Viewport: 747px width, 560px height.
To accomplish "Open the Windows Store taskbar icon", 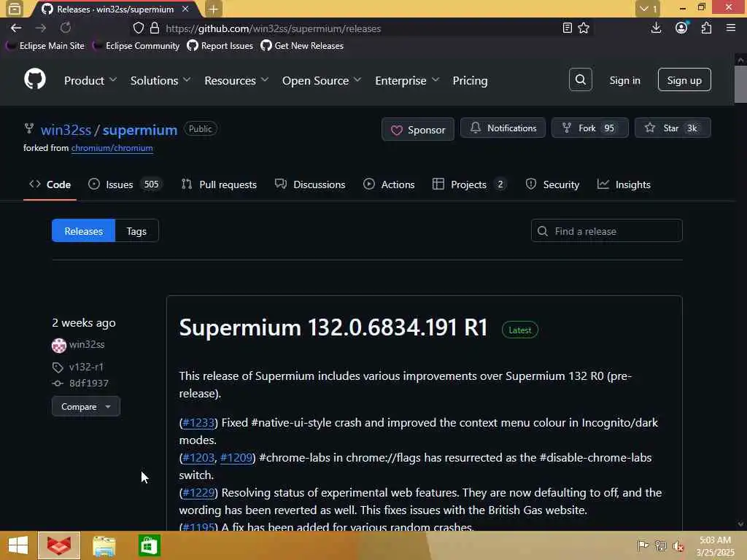I will pos(149,545).
